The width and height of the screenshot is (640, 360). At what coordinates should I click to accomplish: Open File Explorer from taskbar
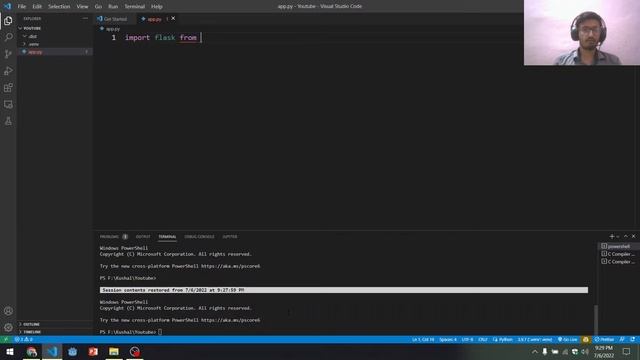(114, 351)
